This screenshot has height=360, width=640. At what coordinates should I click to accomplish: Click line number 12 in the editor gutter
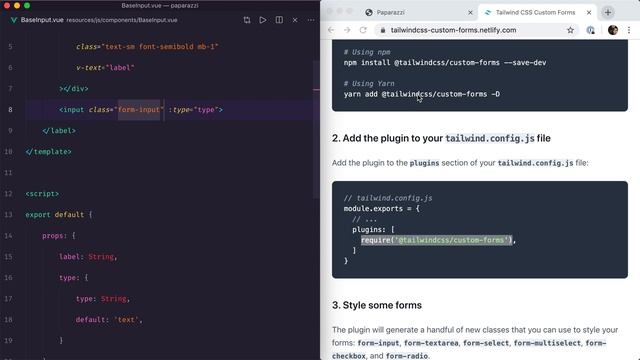point(9,193)
